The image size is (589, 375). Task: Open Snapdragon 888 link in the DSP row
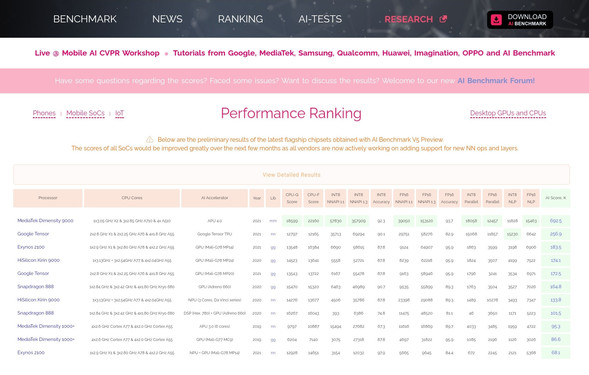pos(35,313)
